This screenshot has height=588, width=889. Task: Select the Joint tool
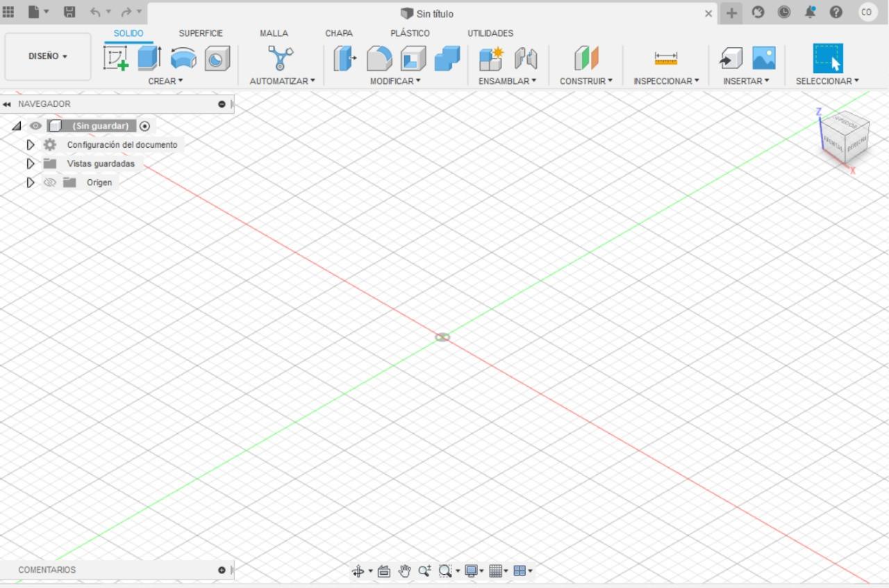click(x=526, y=58)
